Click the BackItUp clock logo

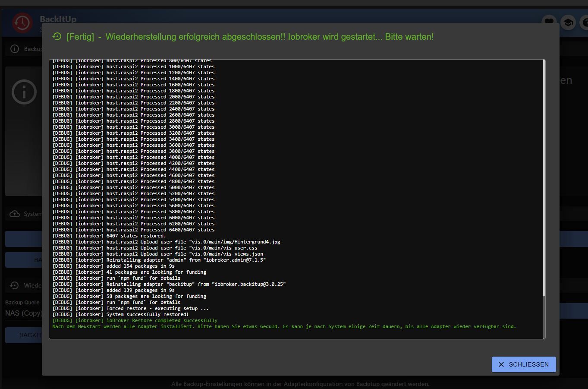click(22, 22)
